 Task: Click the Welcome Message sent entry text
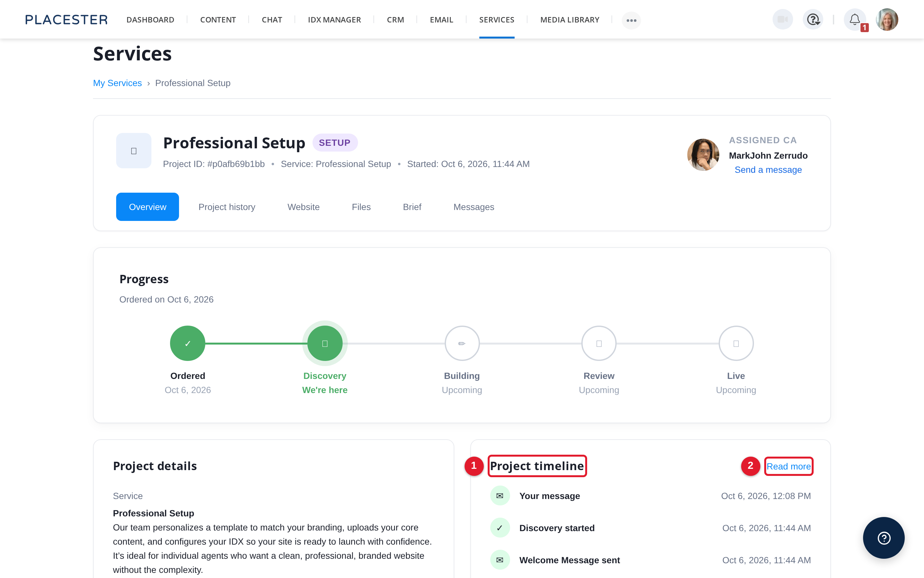click(x=569, y=560)
